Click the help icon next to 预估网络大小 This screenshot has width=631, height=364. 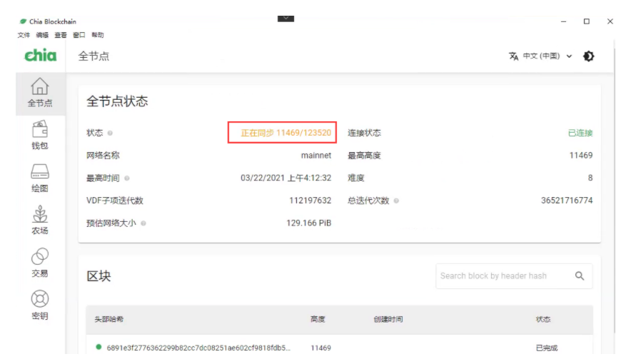(143, 223)
